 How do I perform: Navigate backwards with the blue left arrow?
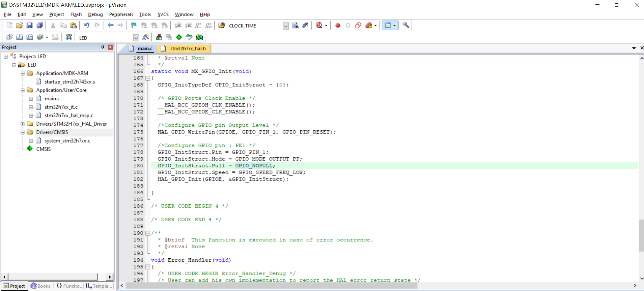coord(110,25)
